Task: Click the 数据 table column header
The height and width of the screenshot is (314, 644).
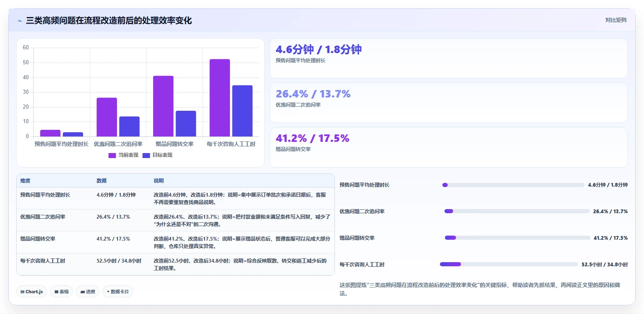Action: click(x=102, y=181)
